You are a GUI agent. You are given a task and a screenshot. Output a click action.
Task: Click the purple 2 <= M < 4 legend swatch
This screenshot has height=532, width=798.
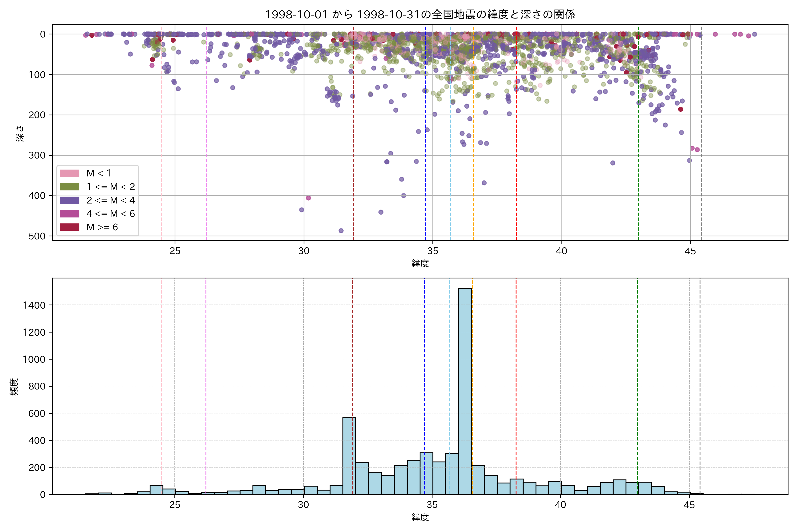[70, 200]
